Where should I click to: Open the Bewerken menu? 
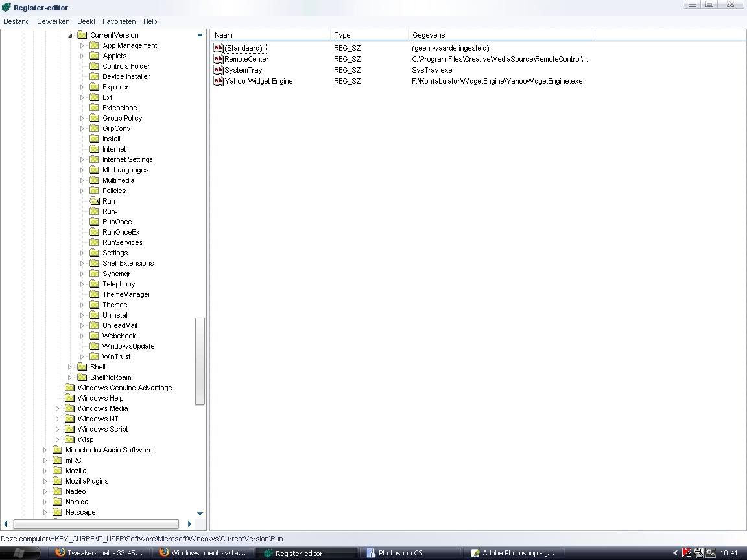point(53,21)
